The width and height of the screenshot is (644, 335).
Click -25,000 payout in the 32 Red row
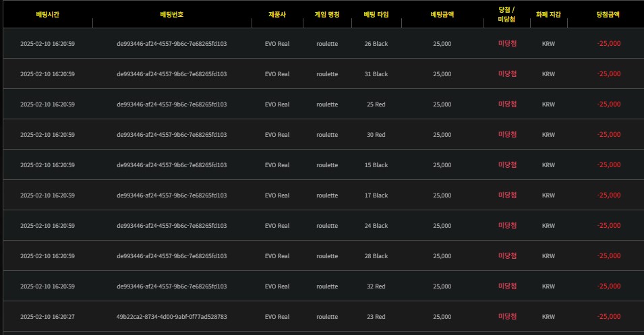click(609, 286)
